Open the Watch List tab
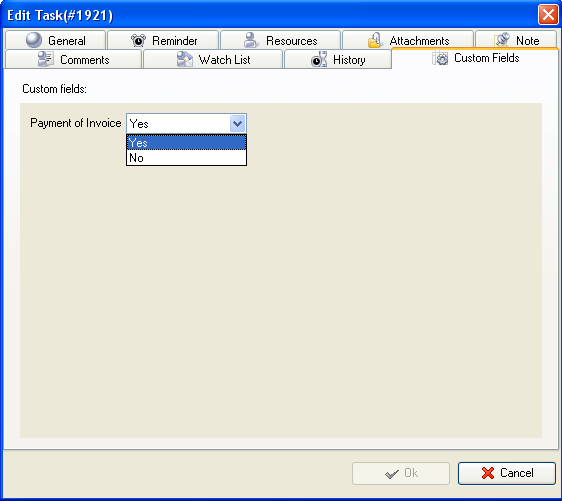 pyautogui.click(x=213, y=59)
